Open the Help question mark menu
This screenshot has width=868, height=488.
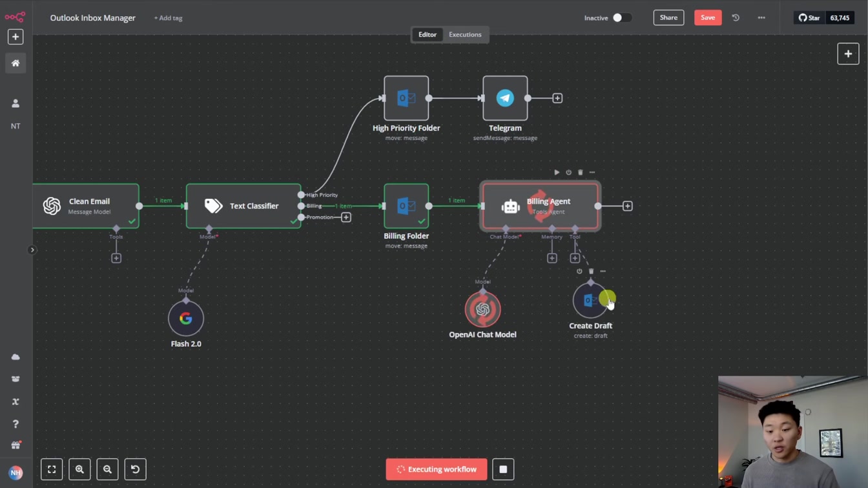15,424
